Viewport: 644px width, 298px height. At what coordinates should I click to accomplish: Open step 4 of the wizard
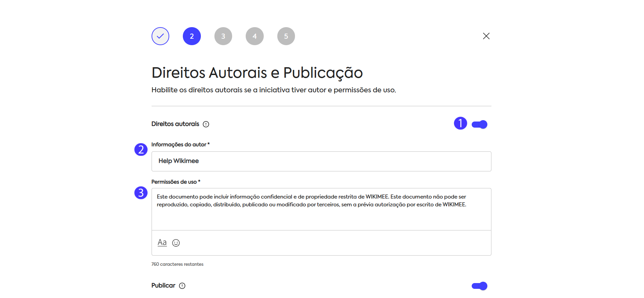255,36
